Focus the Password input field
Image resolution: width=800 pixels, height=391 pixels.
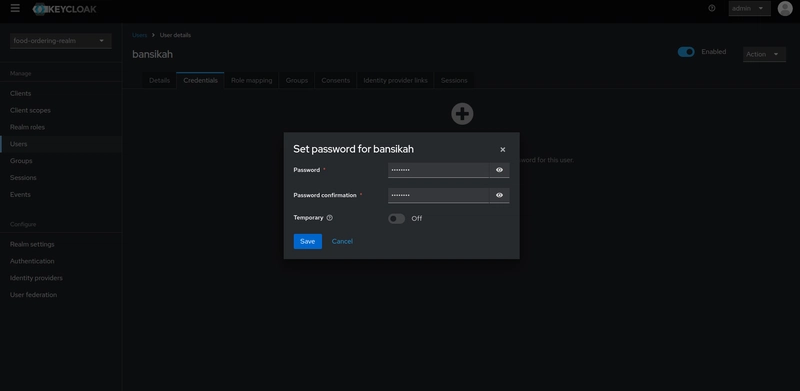(439, 170)
